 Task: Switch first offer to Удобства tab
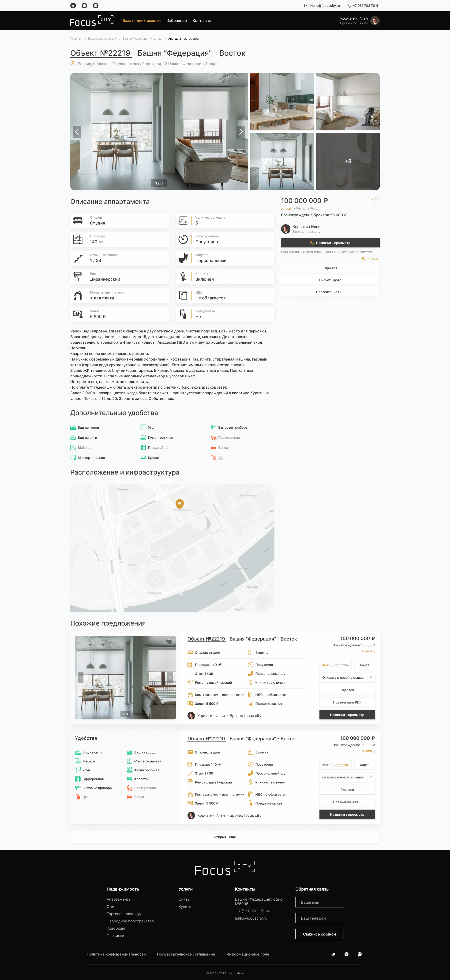pyautogui.click(x=341, y=665)
